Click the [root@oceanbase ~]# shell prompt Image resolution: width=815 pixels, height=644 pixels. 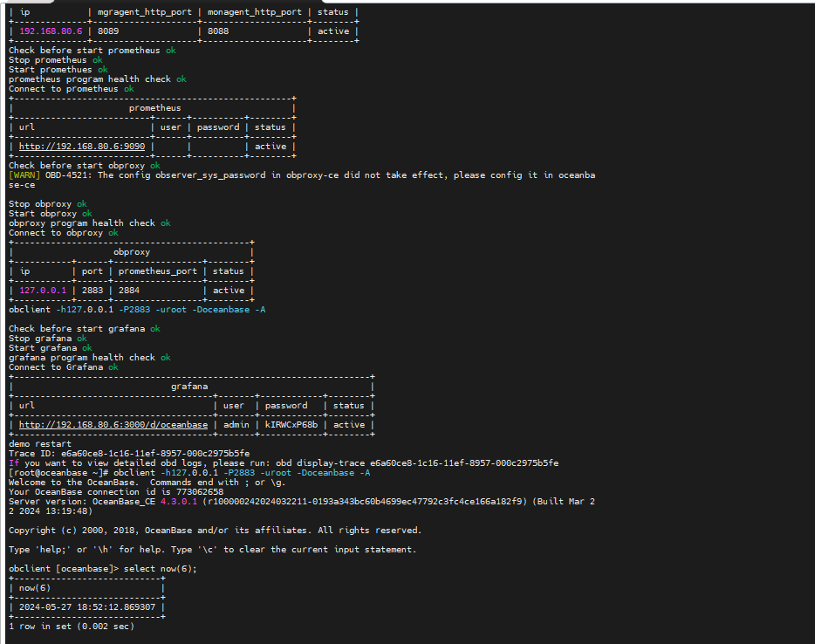pyautogui.click(x=58, y=473)
